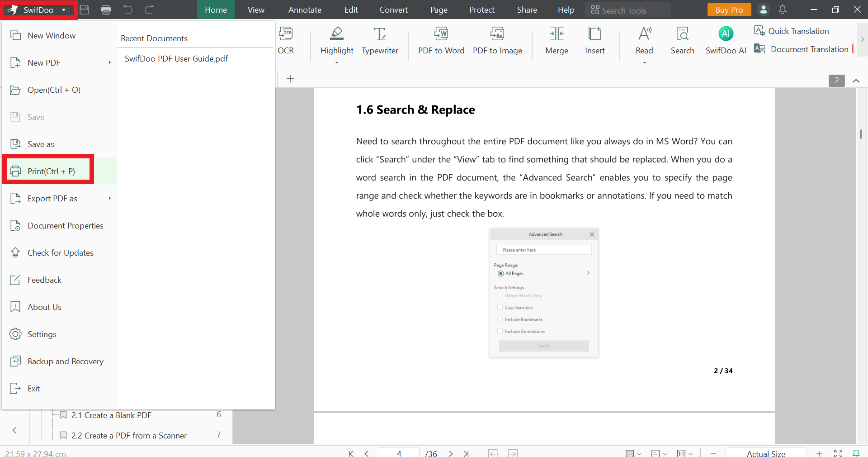868x457 pixels.
Task: Choose New Window from the menu
Action: (x=59, y=36)
